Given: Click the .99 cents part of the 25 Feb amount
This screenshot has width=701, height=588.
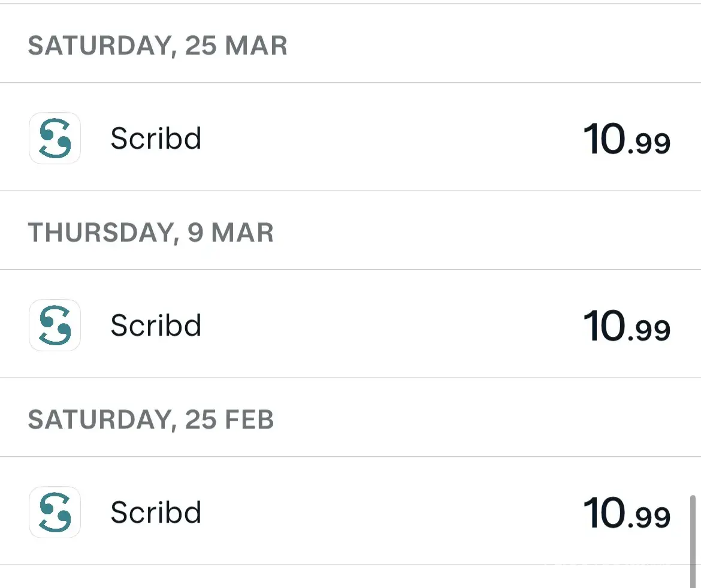Looking at the screenshot, I should pos(650,518).
